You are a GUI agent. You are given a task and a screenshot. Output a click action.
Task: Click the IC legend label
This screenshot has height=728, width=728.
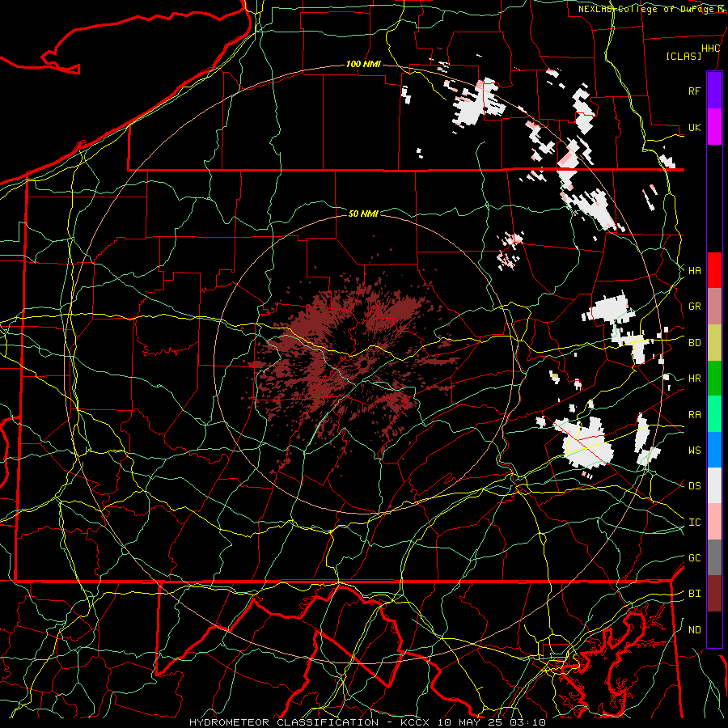click(694, 523)
